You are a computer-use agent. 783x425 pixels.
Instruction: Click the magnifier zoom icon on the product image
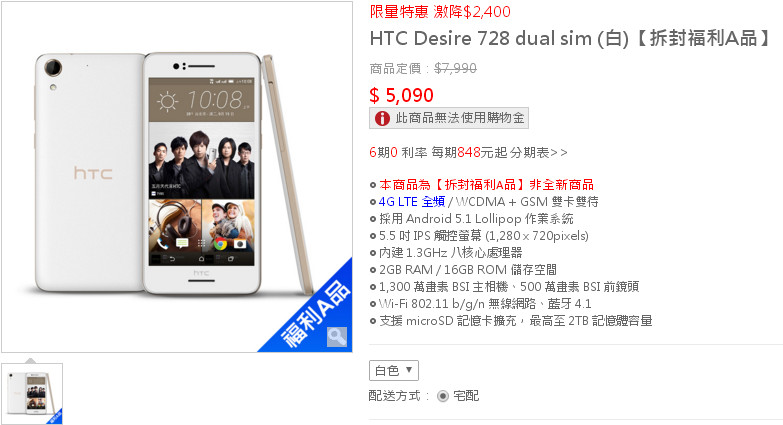pyautogui.click(x=337, y=337)
